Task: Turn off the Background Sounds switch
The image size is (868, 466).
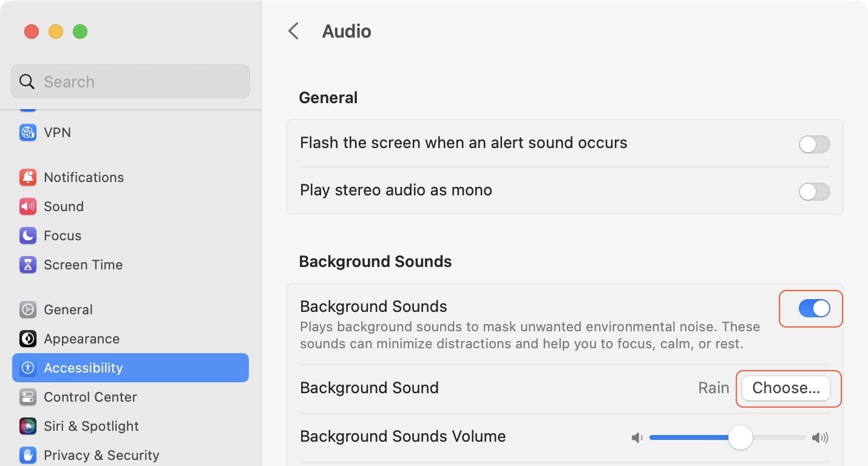Action: tap(814, 308)
